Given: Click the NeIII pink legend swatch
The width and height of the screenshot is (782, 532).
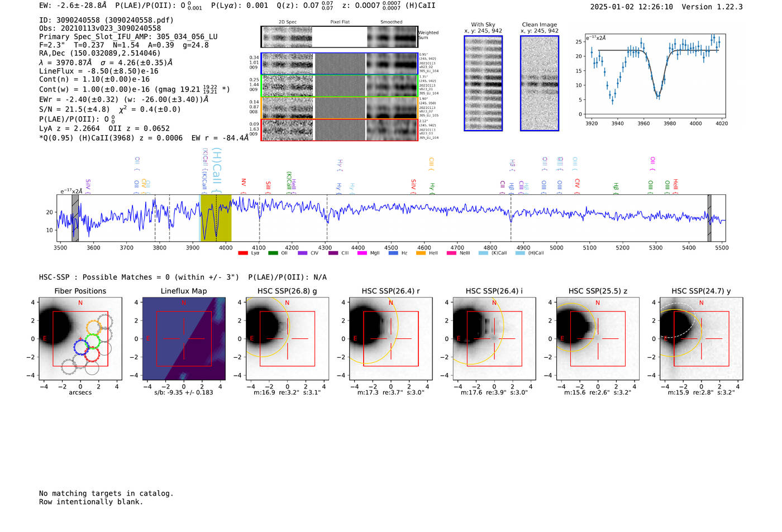Looking at the screenshot, I should [x=451, y=253].
